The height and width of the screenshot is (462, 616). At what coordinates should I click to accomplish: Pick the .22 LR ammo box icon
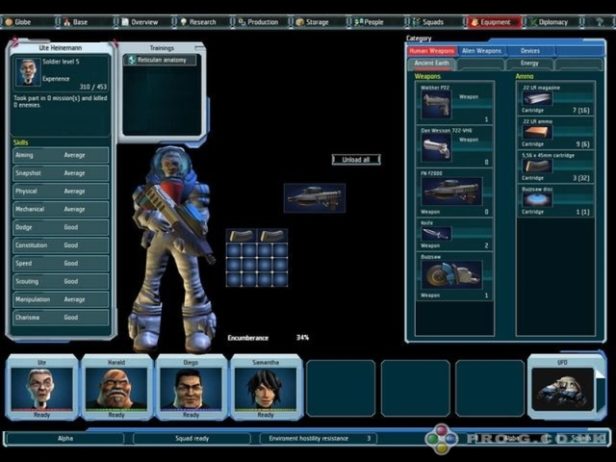[537, 132]
